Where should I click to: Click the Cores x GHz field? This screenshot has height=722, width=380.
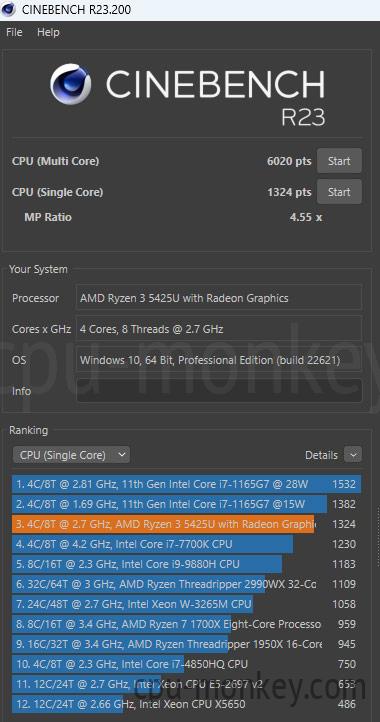[x=219, y=329]
